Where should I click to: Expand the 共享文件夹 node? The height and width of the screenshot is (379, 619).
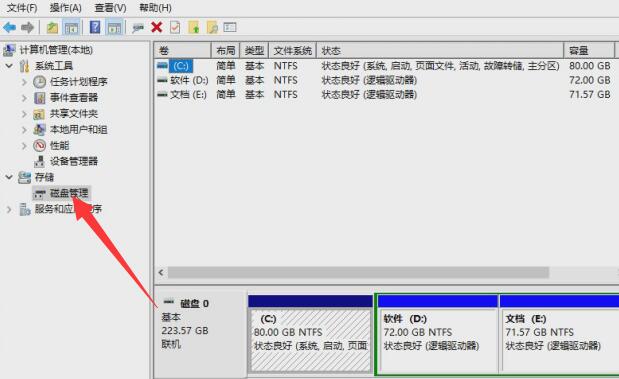(24, 114)
